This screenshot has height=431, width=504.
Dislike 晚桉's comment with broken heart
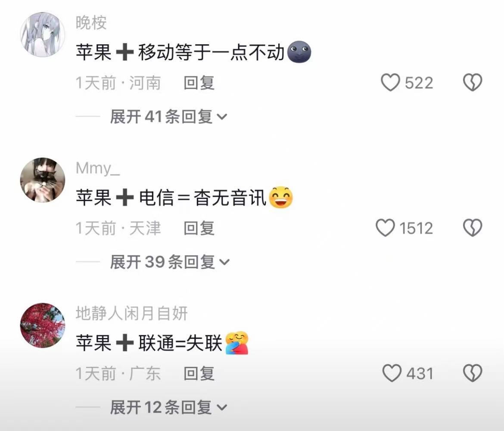pyautogui.click(x=473, y=83)
